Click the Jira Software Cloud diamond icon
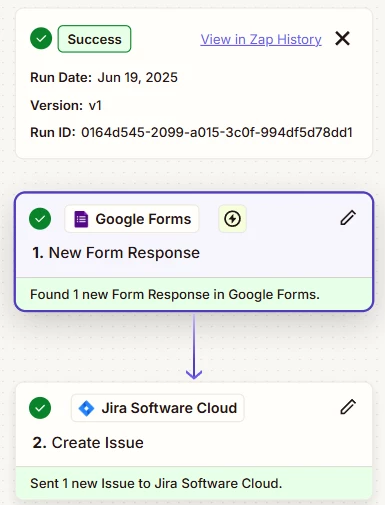The image size is (385, 505). pyautogui.click(x=86, y=408)
